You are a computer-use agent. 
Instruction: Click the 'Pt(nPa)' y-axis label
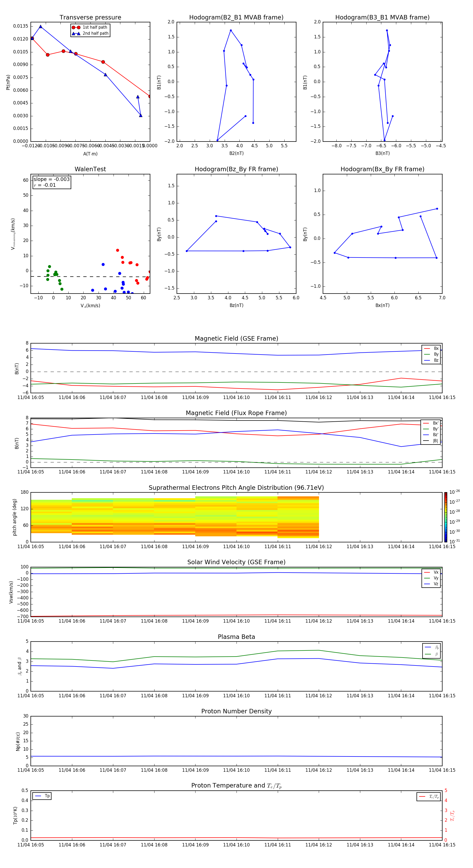(x=8, y=82)
